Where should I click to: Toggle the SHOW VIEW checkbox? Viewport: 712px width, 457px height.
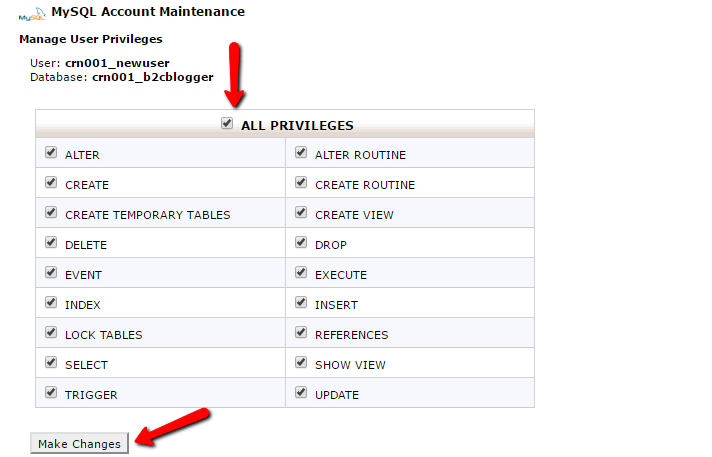[301, 362]
